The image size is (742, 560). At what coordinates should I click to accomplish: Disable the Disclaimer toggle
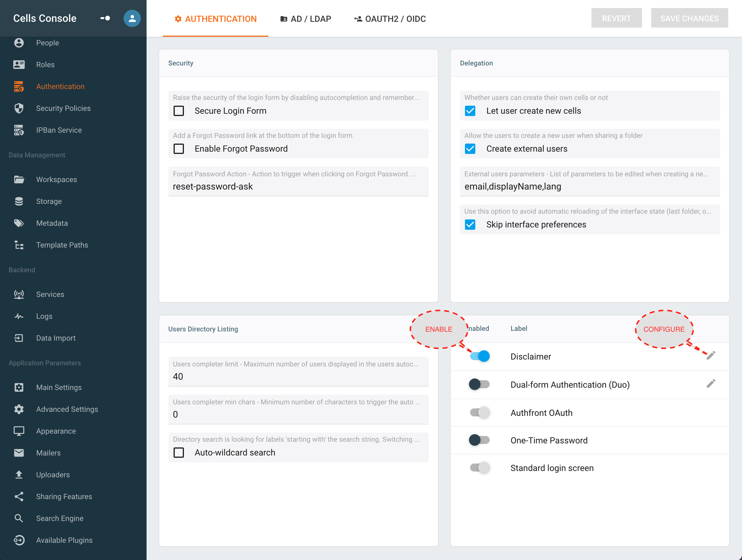479,356
